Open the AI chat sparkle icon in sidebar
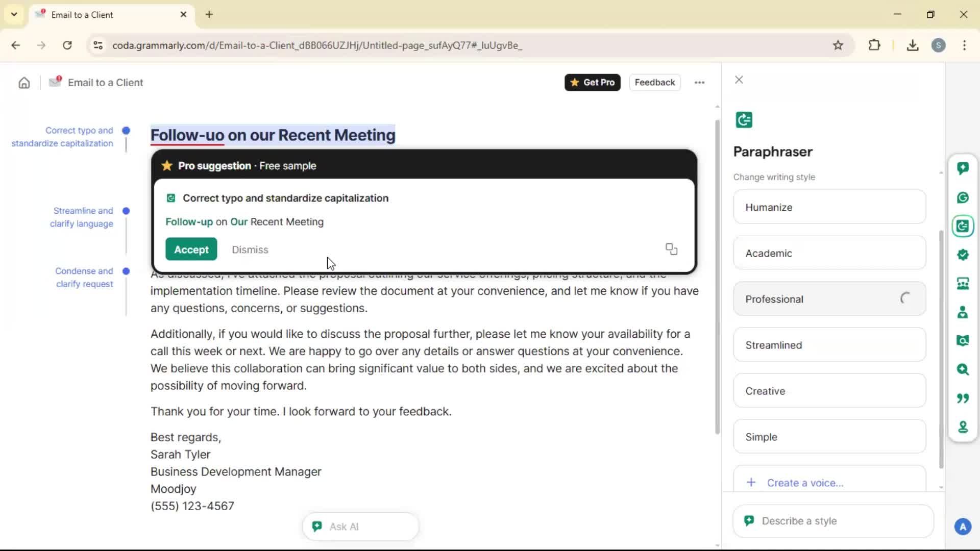 963,168
